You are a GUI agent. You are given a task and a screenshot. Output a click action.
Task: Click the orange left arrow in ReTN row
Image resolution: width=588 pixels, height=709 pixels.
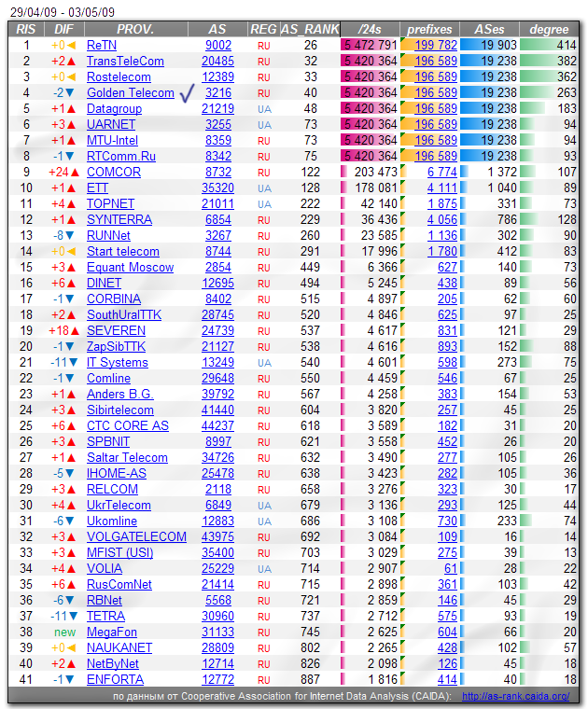pyautogui.click(x=71, y=45)
